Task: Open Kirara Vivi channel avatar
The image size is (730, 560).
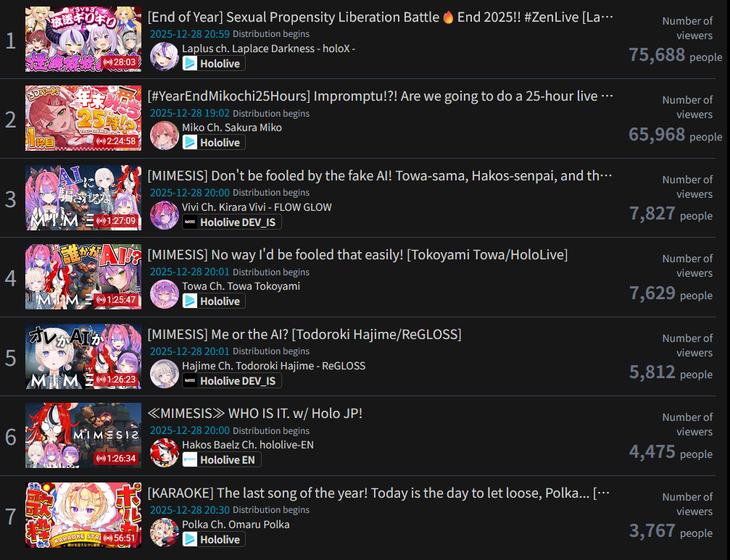Action: 165,215
